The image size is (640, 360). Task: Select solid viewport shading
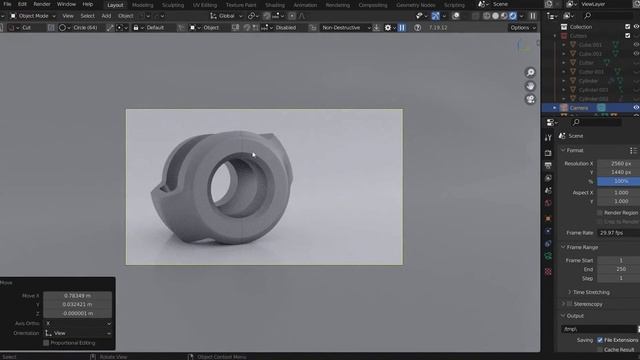[x=496, y=16]
